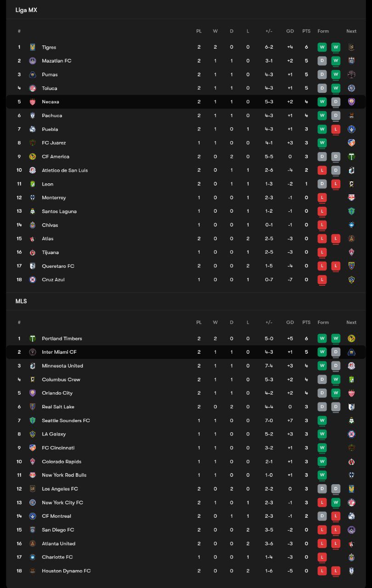Open the Necaxa team name link
The height and width of the screenshot is (588, 372).
[51, 102]
